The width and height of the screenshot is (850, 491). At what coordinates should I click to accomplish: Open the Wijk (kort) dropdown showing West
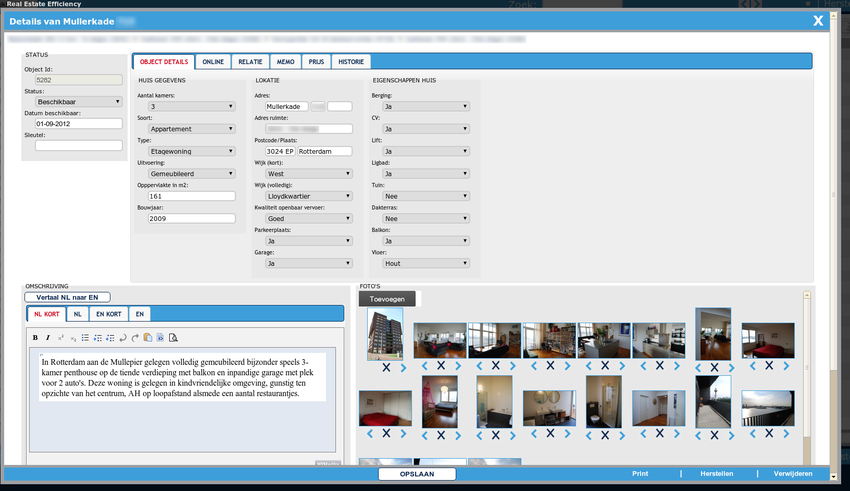point(308,173)
